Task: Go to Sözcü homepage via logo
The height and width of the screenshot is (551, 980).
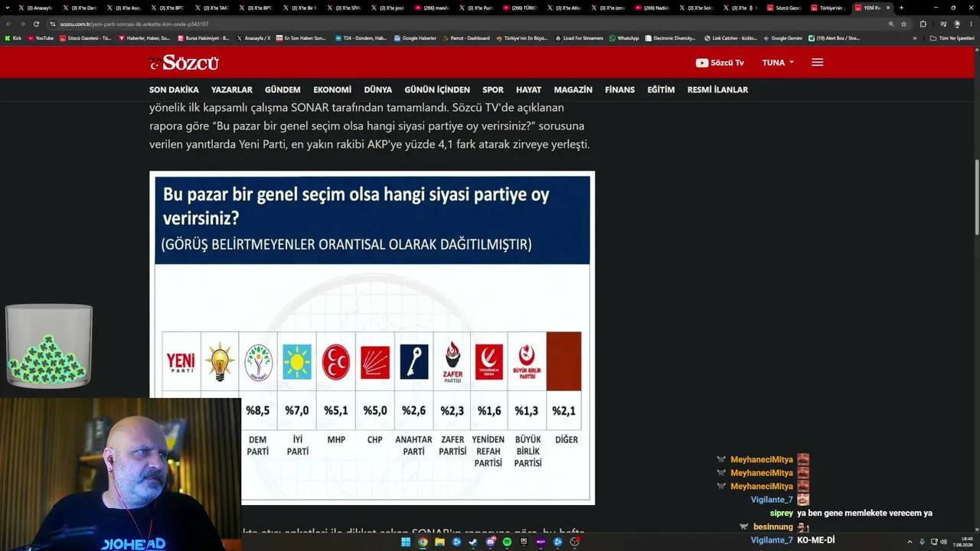Action: [184, 63]
